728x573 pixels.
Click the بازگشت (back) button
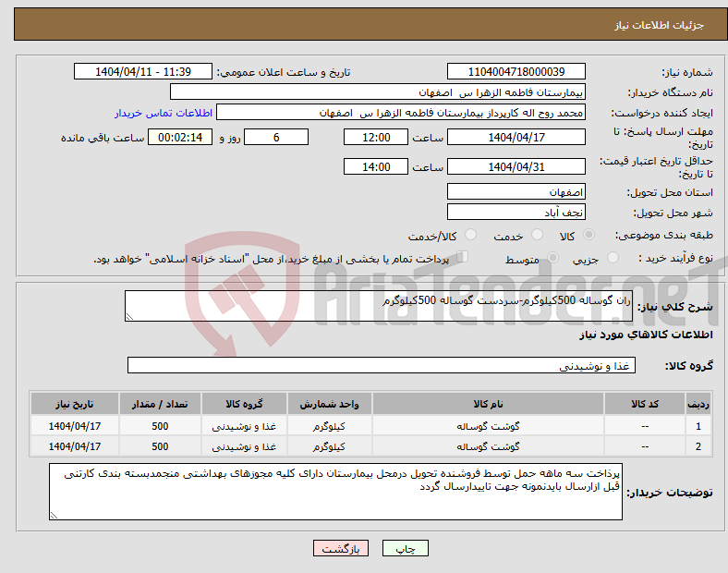(x=341, y=548)
